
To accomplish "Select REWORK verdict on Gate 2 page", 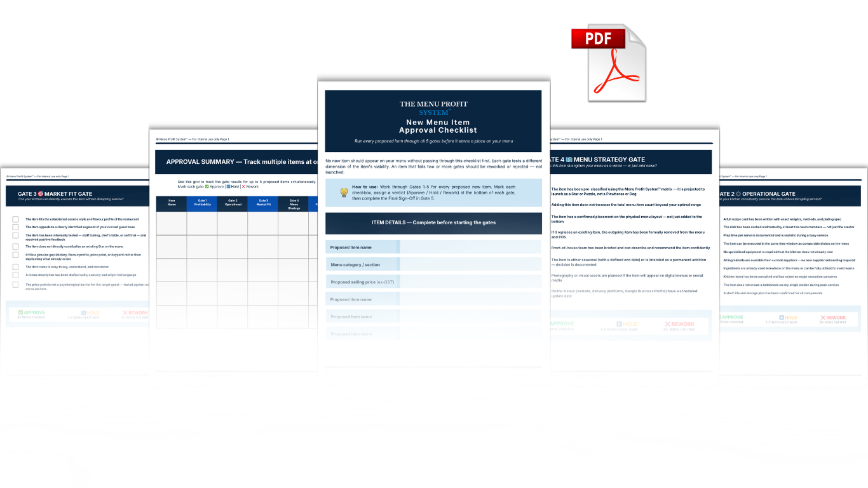I will click(x=833, y=320).
